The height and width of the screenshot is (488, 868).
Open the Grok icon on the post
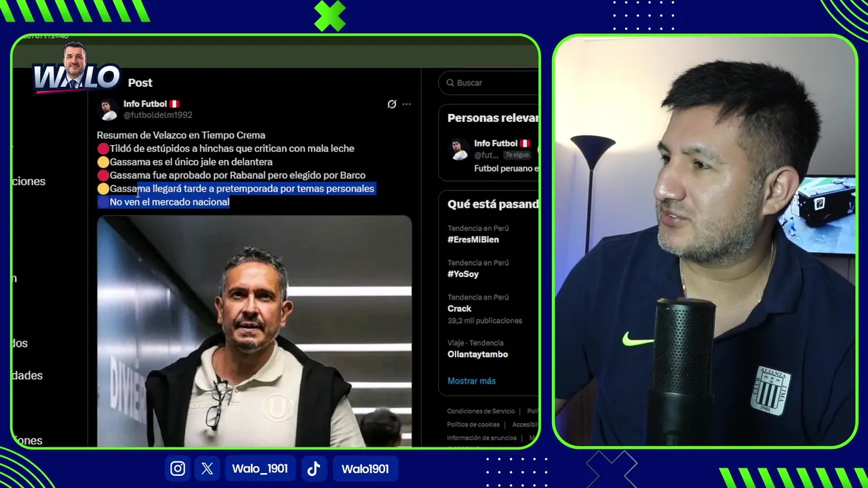coord(391,104)
